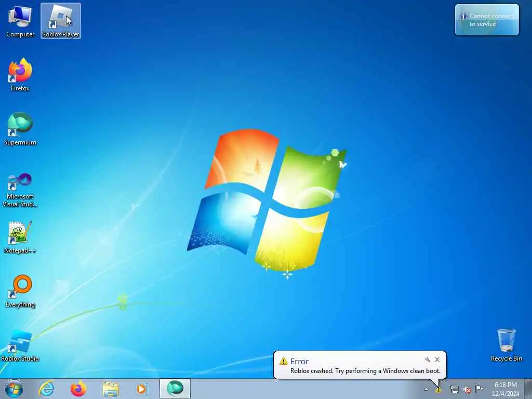Close the Error notification balloon

coord(437,360)
